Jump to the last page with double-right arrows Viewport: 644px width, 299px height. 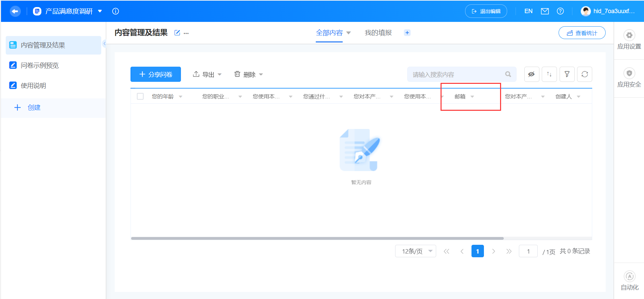click(509, 251)
